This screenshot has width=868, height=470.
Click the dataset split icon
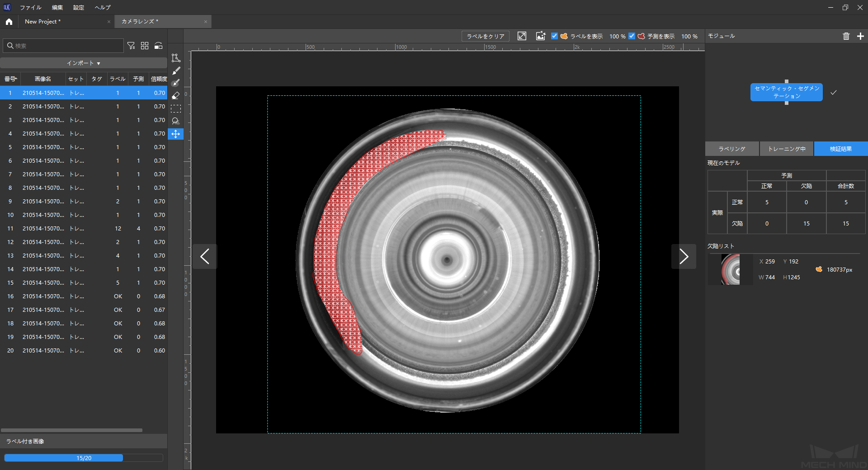tap(158, 46)
